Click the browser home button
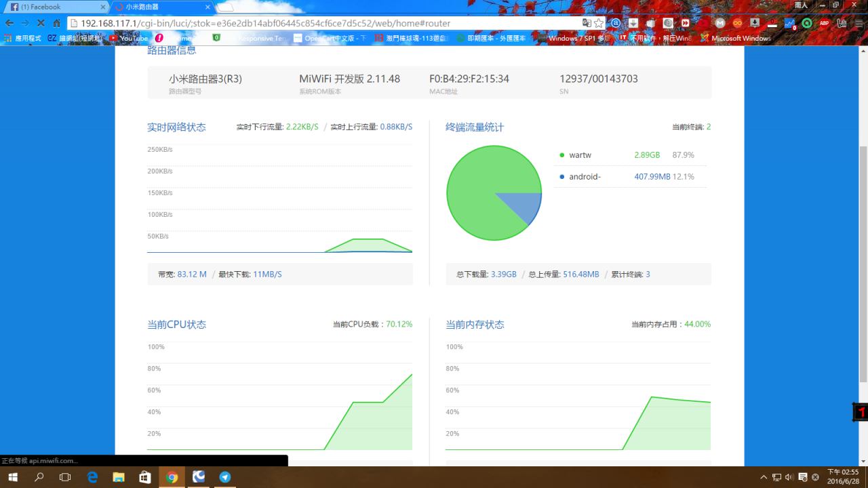 pos(57,23)
